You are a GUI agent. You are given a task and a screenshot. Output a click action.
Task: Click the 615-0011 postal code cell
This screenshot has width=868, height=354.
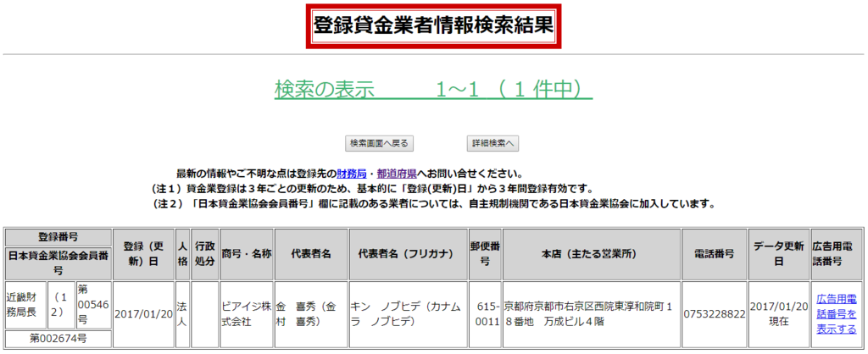coord(486,313)
